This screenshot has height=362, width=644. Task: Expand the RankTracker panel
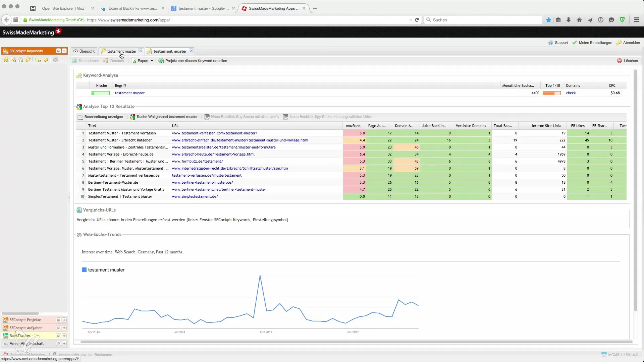pyautogui.click(x=64, y=336)
